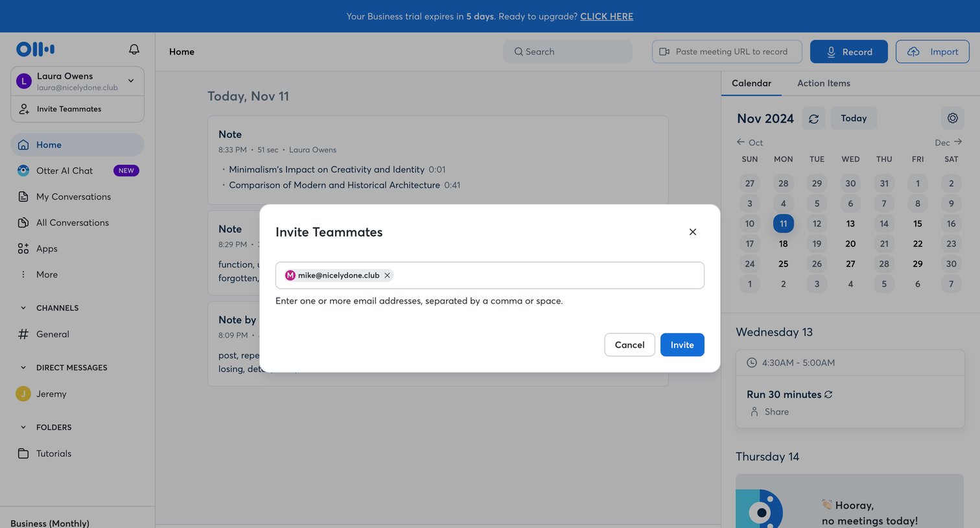
Task: Click the paste meeting URL field
Action: point(727,52)
